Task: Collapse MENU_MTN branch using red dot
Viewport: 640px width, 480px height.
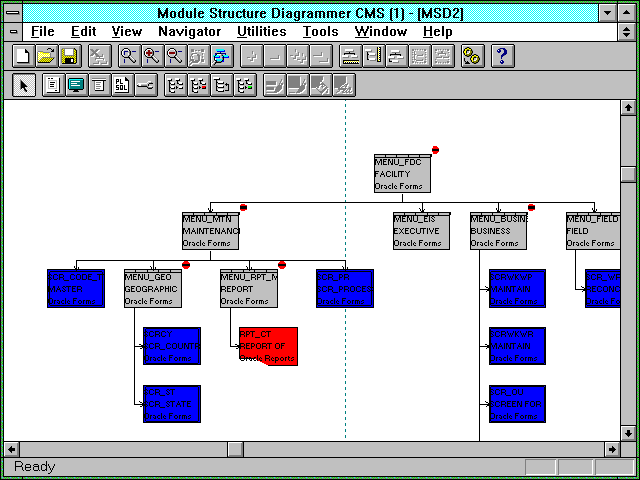Action: click(243, 208)
